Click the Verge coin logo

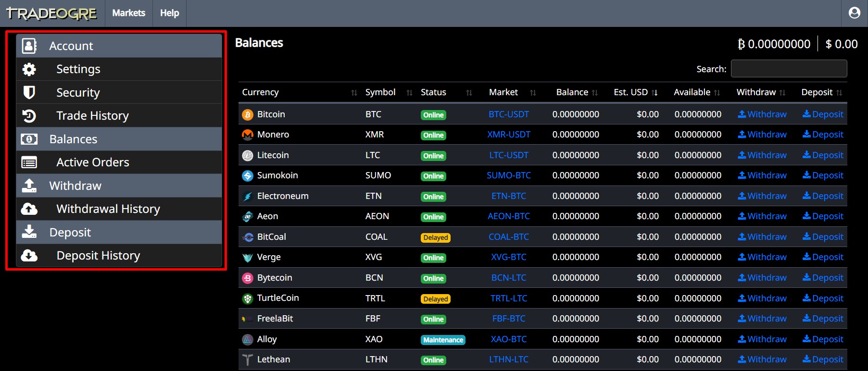(x=248, y=258)
